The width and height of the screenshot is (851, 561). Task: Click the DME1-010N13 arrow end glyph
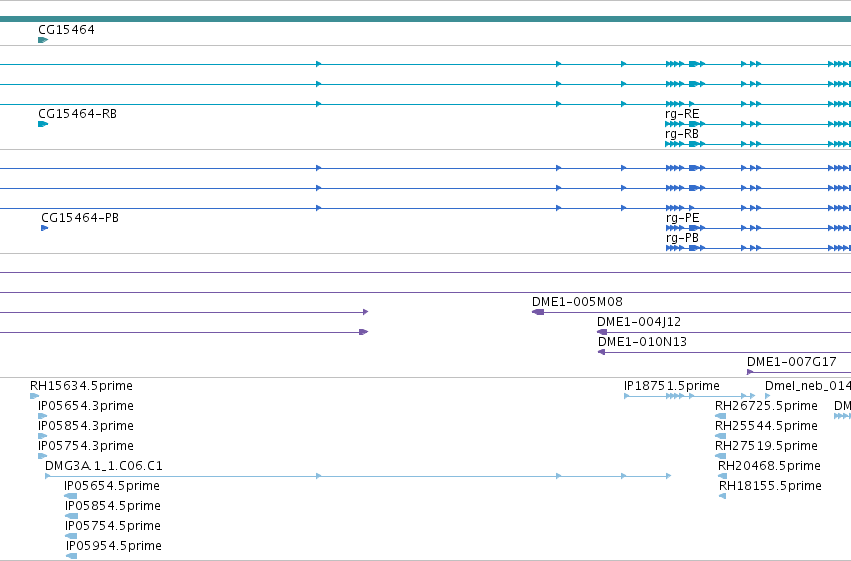coord(601,352)
